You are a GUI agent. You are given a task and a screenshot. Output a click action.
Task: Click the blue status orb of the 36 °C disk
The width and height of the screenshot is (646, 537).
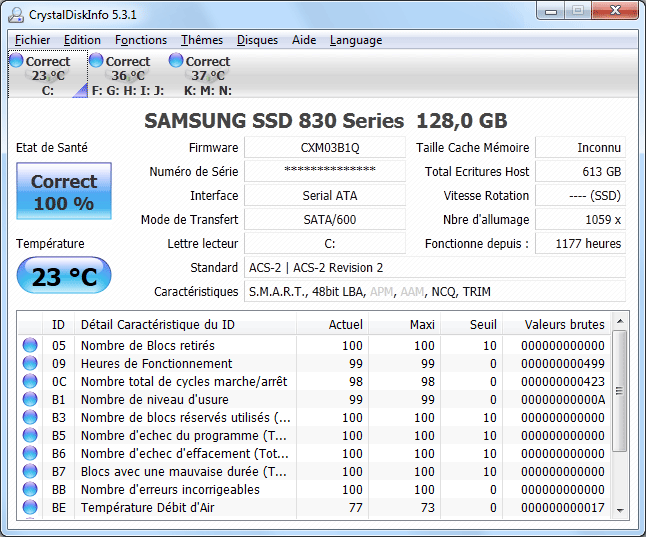pos(96,60)
